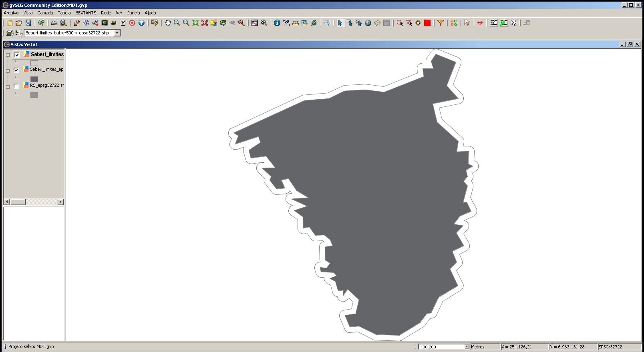This screenshot has width=644, height=352.
Task: Open the SEXTANTE menu
Action: point(86,13)
